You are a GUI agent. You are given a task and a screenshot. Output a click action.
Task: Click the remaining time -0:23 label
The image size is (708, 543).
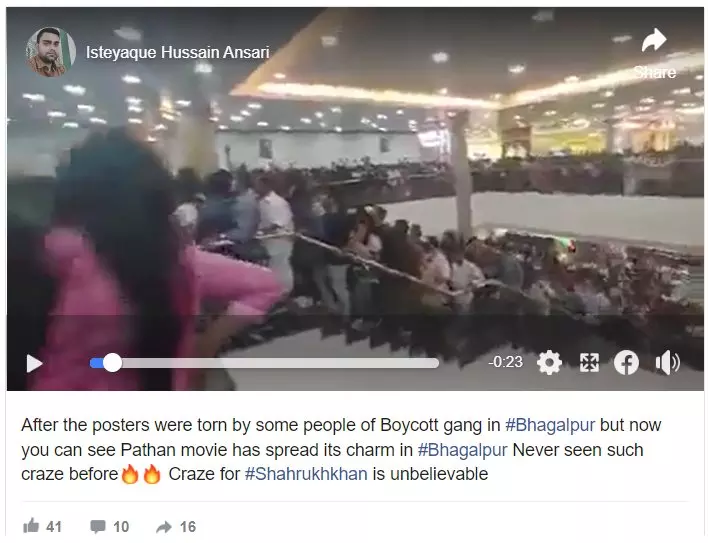pyautogui.click(x=505, y=362)
